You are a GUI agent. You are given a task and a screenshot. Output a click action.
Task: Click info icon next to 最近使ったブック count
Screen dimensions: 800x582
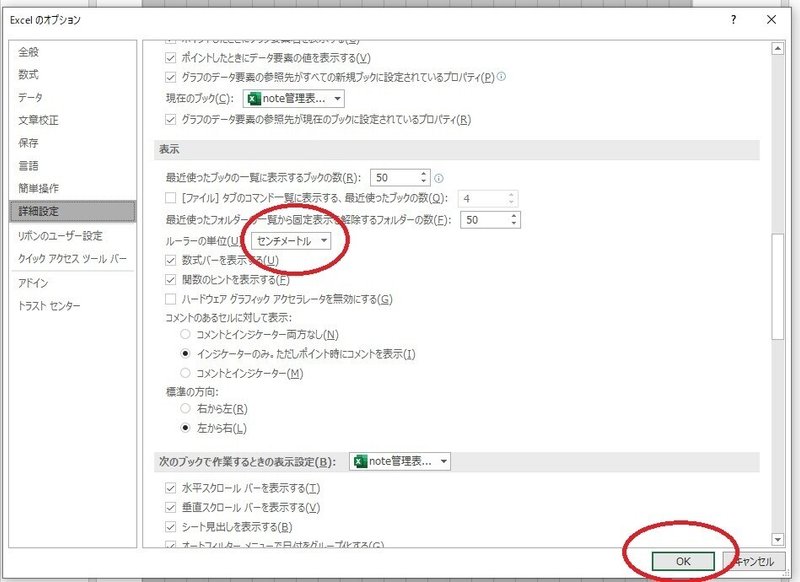439,178
